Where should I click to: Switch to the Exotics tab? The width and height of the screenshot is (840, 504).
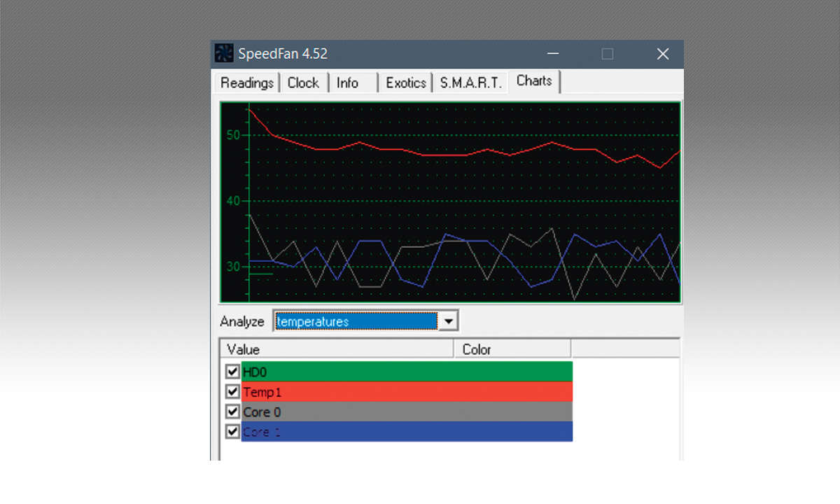[x=406, y=83]
